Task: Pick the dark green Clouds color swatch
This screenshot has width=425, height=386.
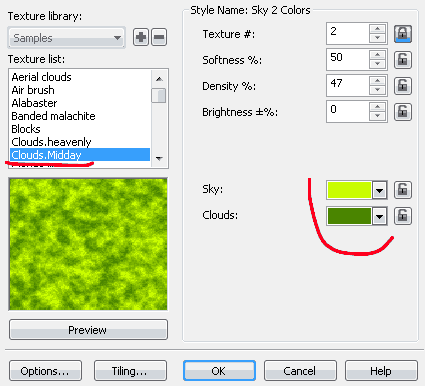Action: click(349, 216)
